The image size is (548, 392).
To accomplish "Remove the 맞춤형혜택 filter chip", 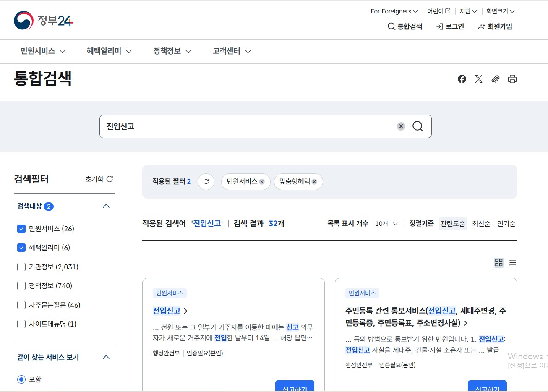I will pos(314,181).
